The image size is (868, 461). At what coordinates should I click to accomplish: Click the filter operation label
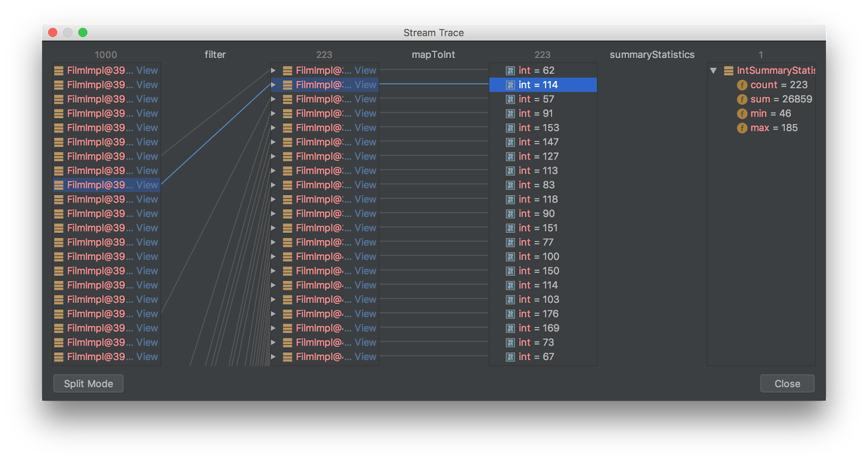[x=215, y=55]
